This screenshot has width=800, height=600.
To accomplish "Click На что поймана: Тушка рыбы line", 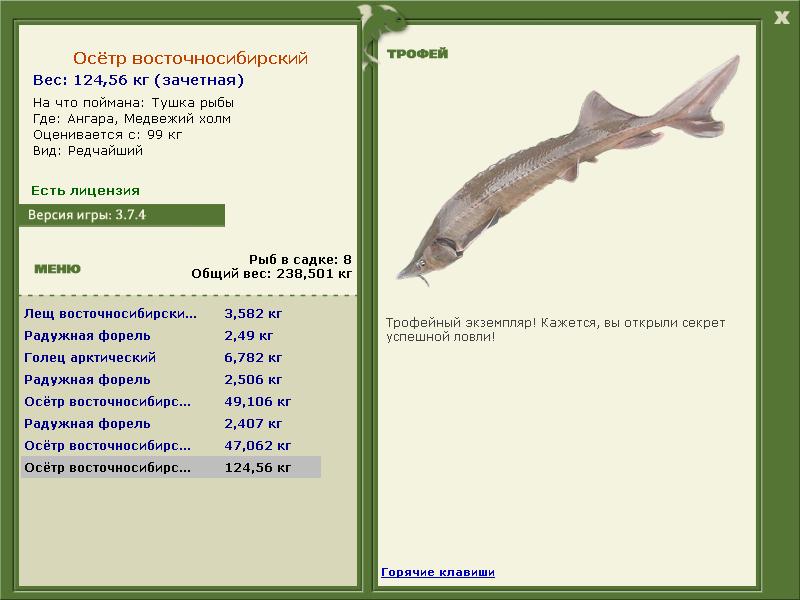I will 133,103.
